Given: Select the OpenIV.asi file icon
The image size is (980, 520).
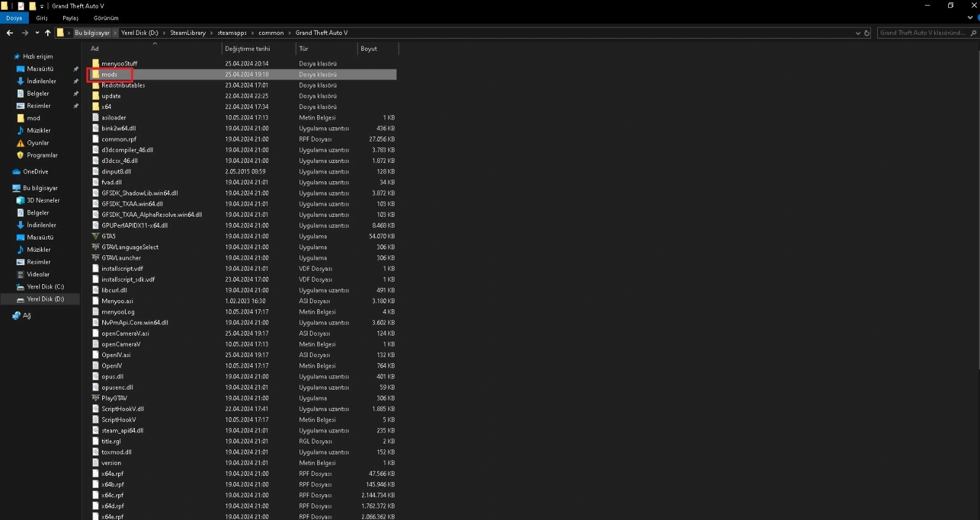Looking at the screenshot, I should [x=96, y=355].
